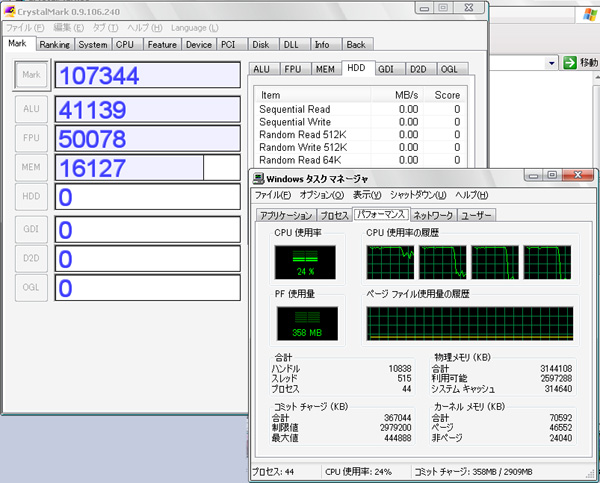This screenshot has width=600, height=483.
Task: Click the total Mark score 107344 field
Action: pos(148,75)
